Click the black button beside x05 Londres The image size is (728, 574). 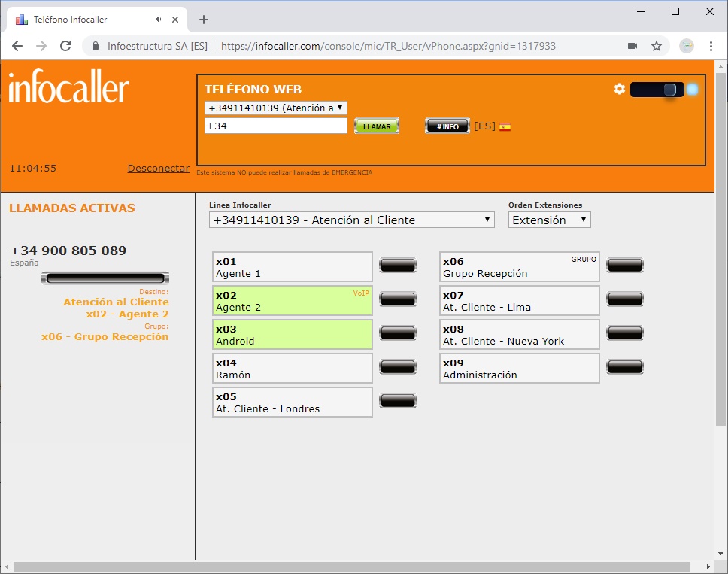point(397,401)
